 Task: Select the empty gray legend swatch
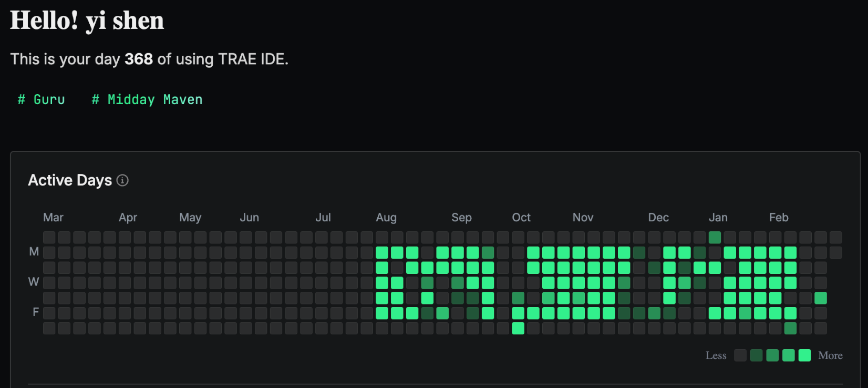tap(740, 355)
